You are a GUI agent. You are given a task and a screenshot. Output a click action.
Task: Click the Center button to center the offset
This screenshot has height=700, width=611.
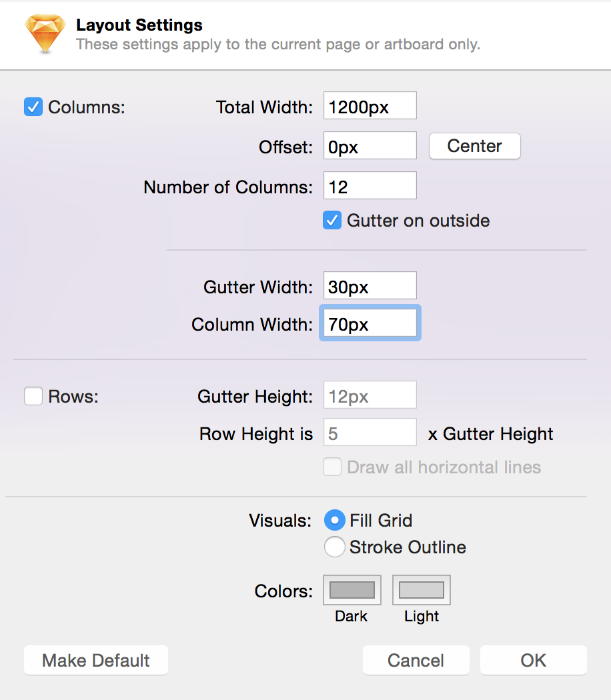pyautogui.click(x=474, y=146)
